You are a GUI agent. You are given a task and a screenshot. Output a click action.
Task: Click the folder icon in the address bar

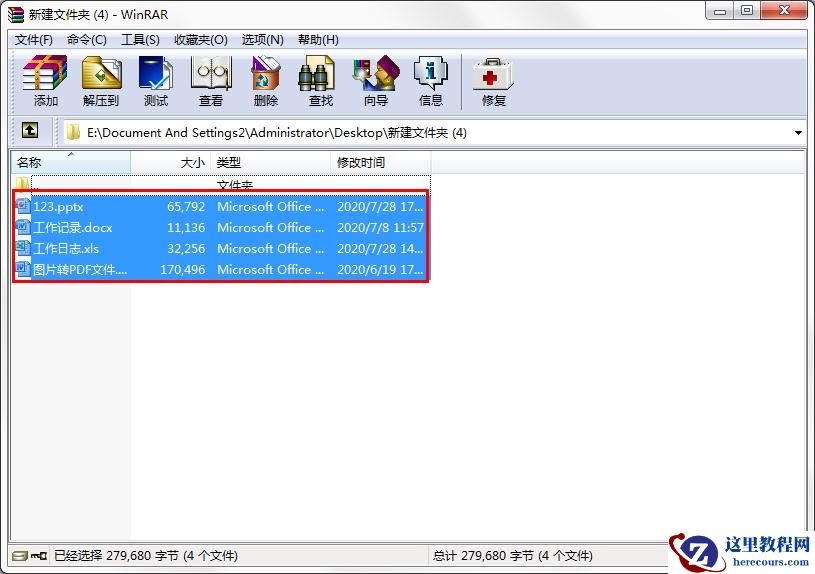pos(74,132)
